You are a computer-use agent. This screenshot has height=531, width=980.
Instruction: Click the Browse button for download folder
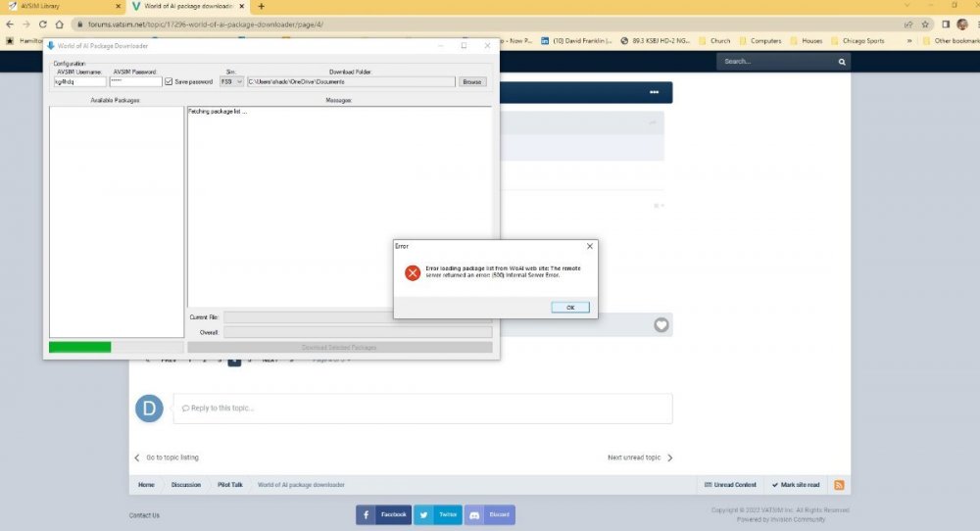click(472, 82)
